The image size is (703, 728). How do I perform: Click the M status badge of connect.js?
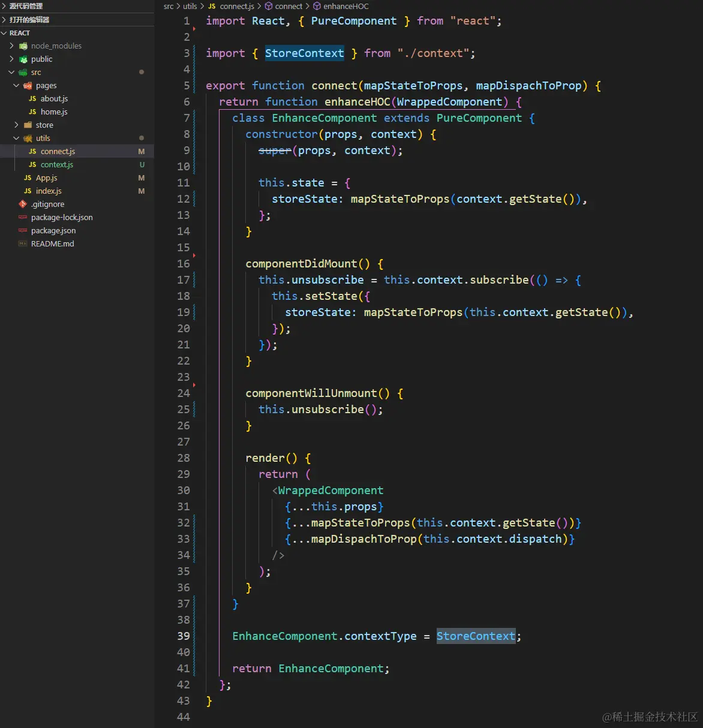click(142, 151)
